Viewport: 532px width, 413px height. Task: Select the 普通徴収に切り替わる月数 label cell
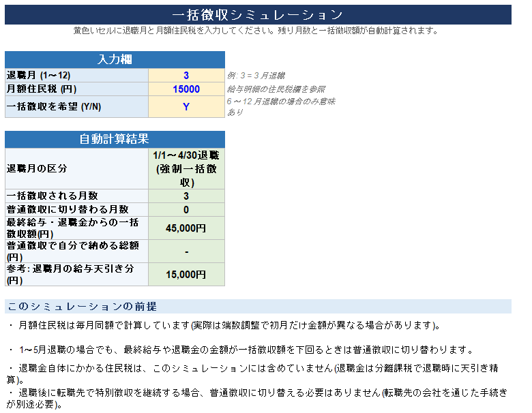pos(76,209)
